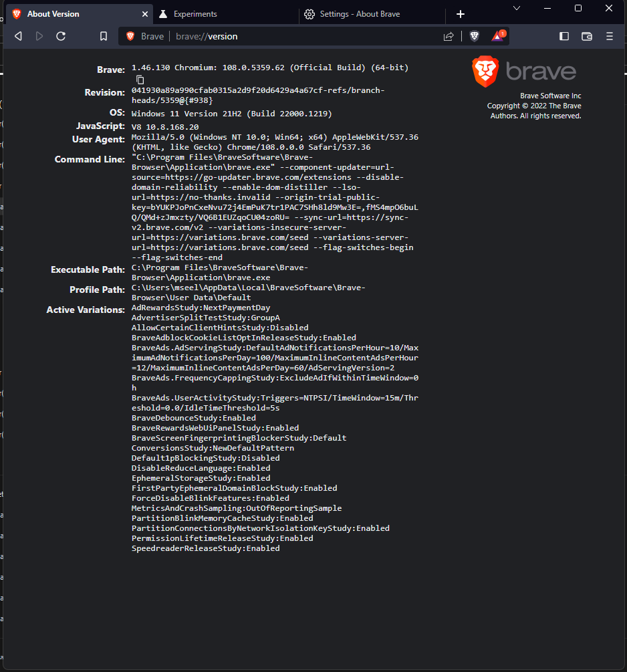Click the Windows 11 Version 21H2 text
The width and height of the screenshot is (627, 672).
pos(186,114)
